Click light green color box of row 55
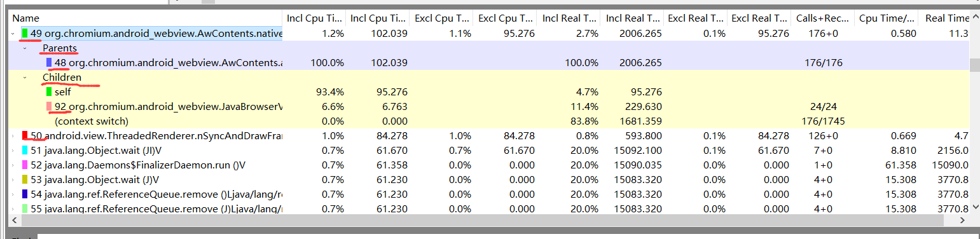The width and height of the screenshot is (980, 239). 24,209
